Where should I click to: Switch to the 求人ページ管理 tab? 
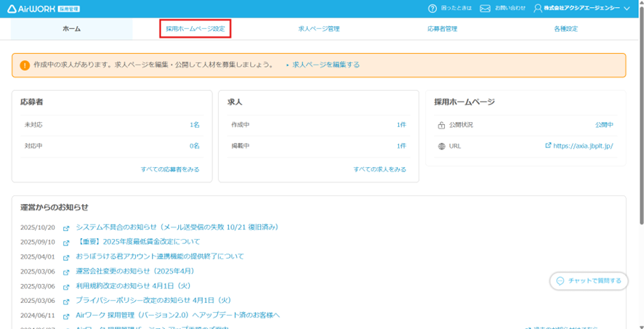pos(318,29)
